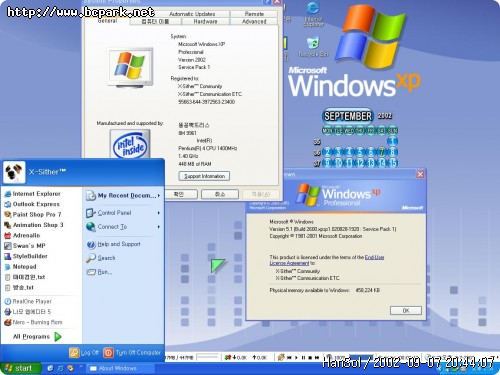This screenshot has width=500, height=375.
Task: Open the Hardware tab in System Properties
Action: [x=205, y=21]
